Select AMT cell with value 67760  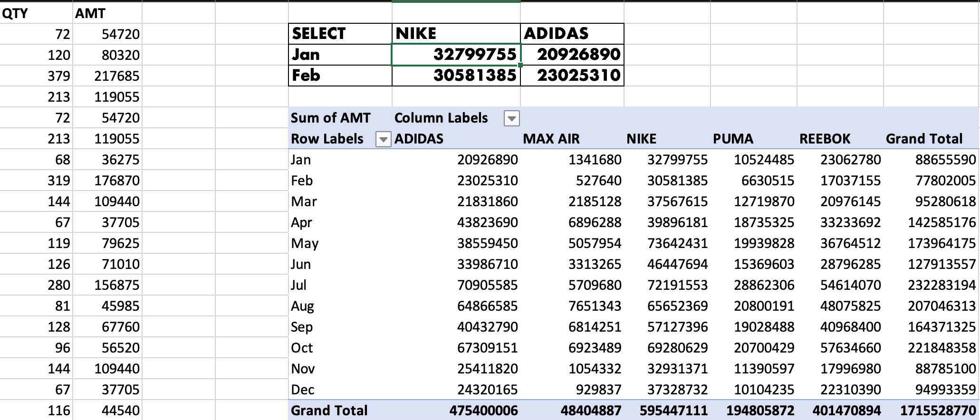tap(107, 327)
